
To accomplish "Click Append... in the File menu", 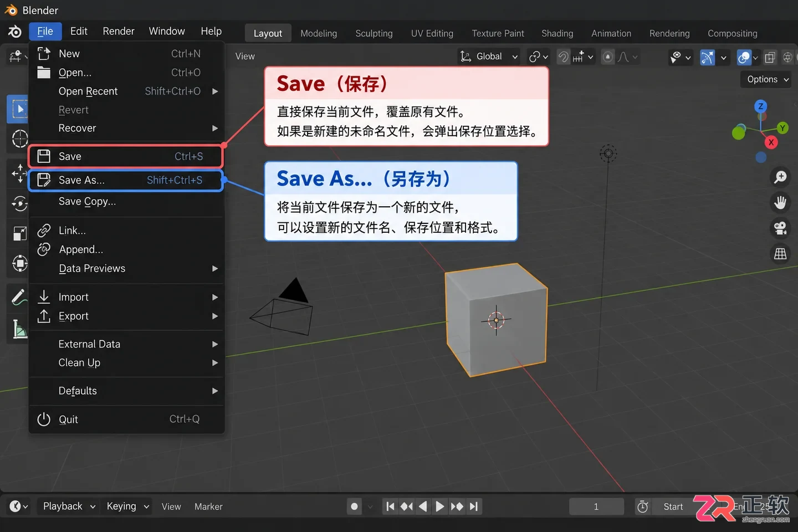I will 127,249.
